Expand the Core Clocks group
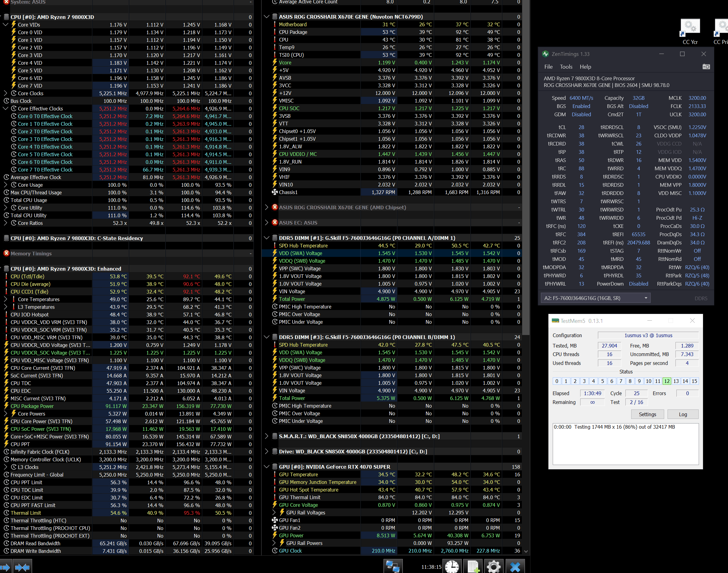 pyautogui.click(x=5, y=93)
